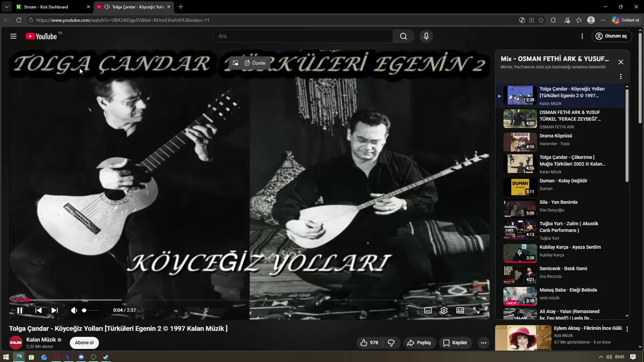Click the search magnifier button
This screenshot has width=644, height=362.
pyautogui.click(x=404, y=36)
